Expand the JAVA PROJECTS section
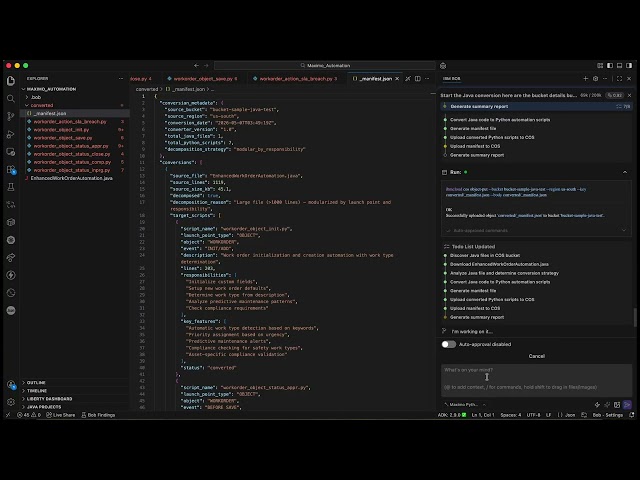The height and width of the screenshot is (480, 640). [x=44, y=407]
